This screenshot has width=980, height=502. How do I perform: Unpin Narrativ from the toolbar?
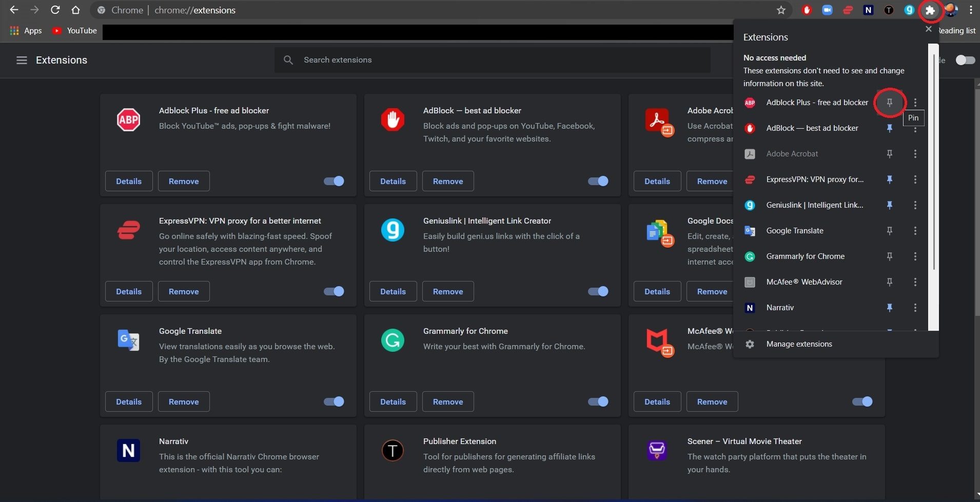coord(890,308)
